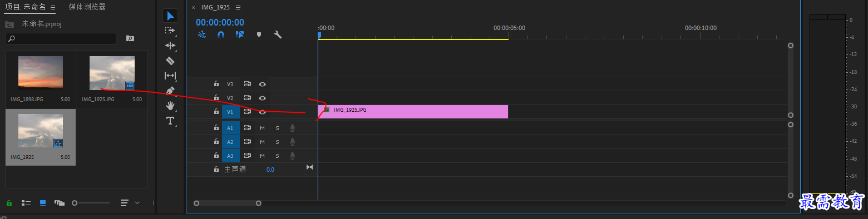Open timeline display settings wrench
Image resolution: width=868 pixels, height=219 pixels.
coord(278,34)
